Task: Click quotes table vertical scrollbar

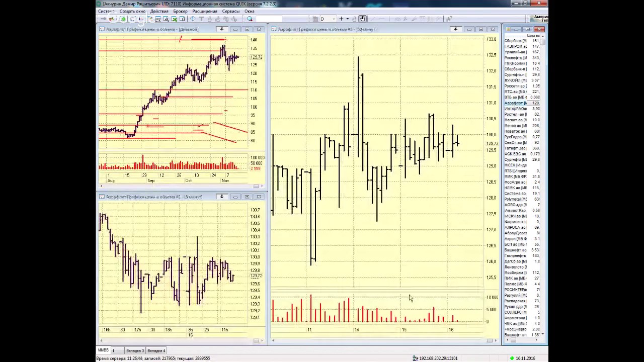Action: click(543, 186)
